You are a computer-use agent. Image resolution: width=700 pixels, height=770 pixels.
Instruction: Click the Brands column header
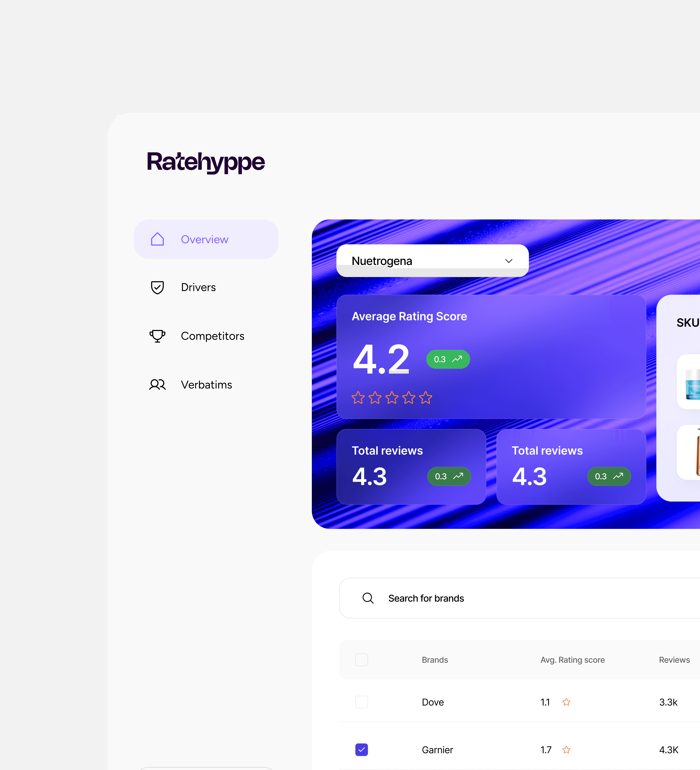pyautogui.click(x=435, y=660)
